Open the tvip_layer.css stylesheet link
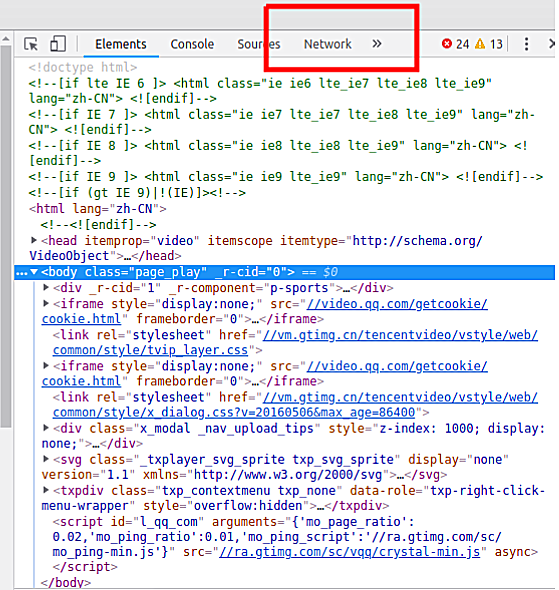 [x=295, y=342]
